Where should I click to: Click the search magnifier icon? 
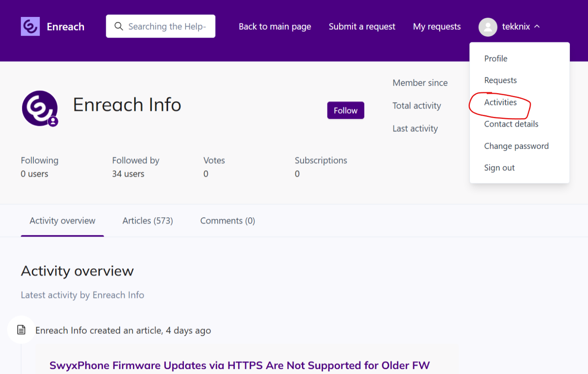click(x=119, y=27)
